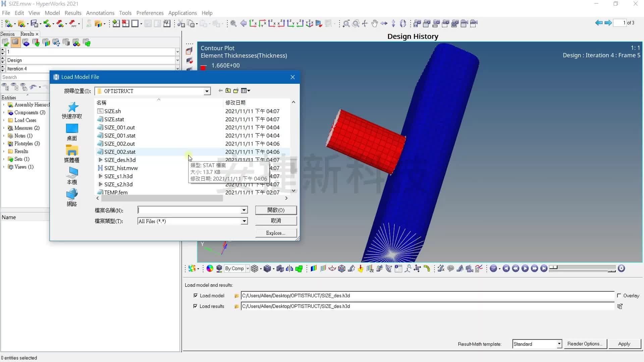Click the Contour tool icon in results toolbar
The height and width of the screenshot is (362, 644).
tap(314, 268)
